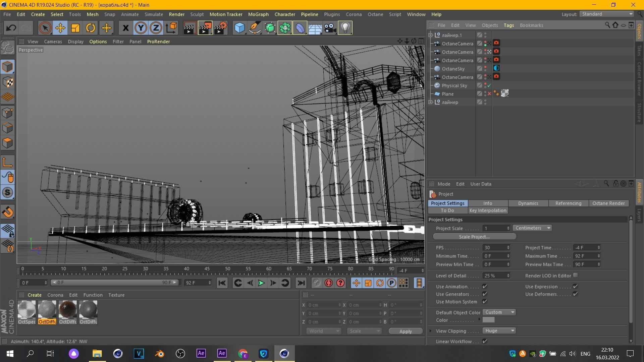This screenshot has height=362, width=644.
Task: Activate the Move tool
Action: (60, 28)
